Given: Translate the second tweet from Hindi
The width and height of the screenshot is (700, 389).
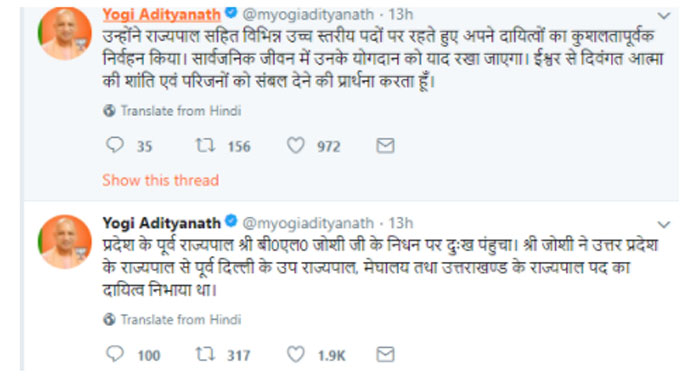Looking at the screenshot, I should click(x=172, y=319).
